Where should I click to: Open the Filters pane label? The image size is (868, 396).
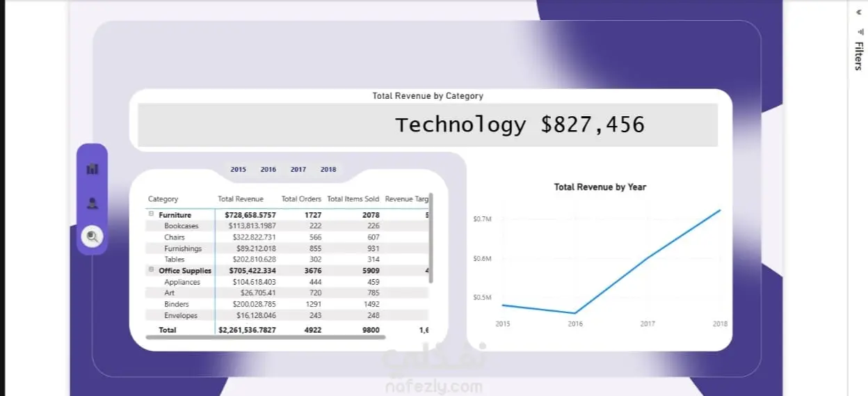point(858,56)
